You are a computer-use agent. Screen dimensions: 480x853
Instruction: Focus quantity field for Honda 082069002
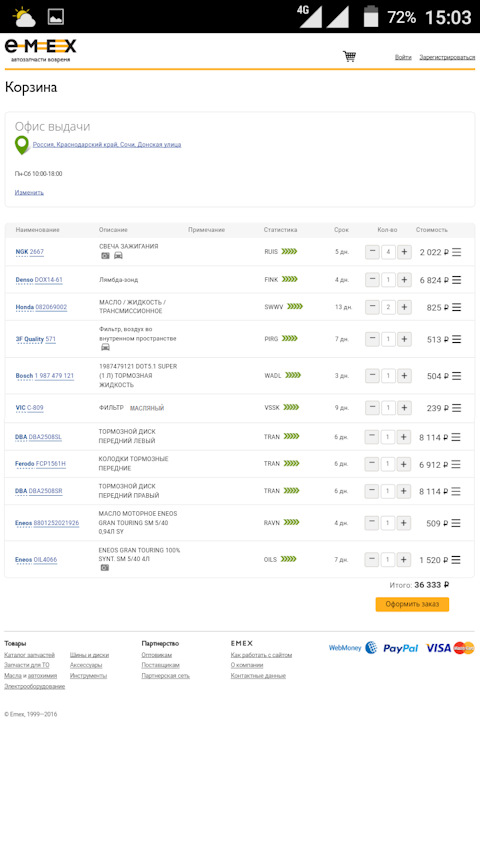coord(388,307)
